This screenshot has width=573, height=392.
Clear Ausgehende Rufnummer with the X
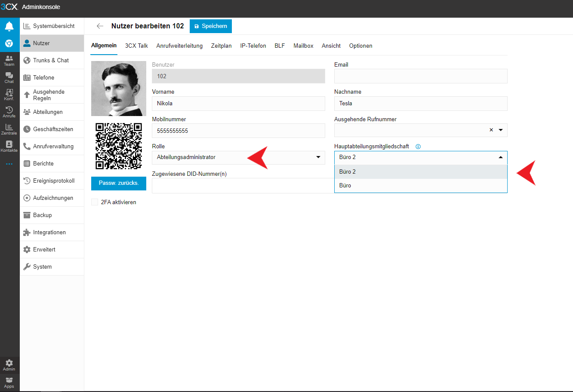[491, 130]
